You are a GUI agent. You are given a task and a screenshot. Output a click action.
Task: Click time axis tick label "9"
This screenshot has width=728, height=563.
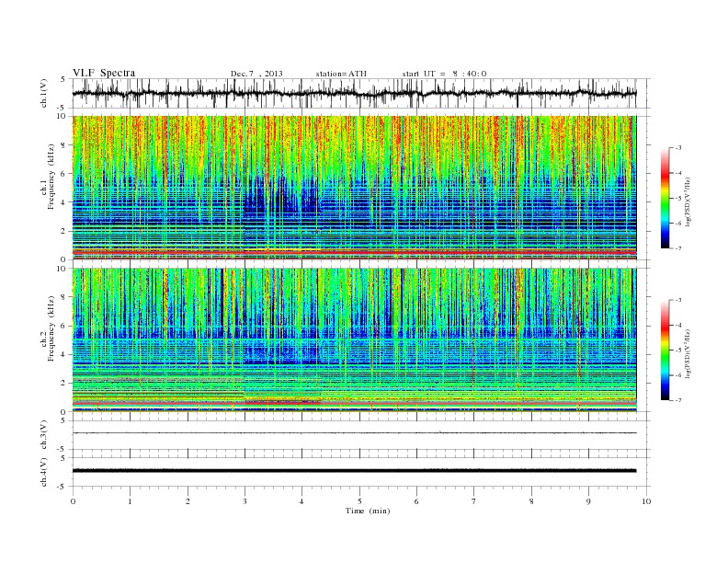point(588,501)
